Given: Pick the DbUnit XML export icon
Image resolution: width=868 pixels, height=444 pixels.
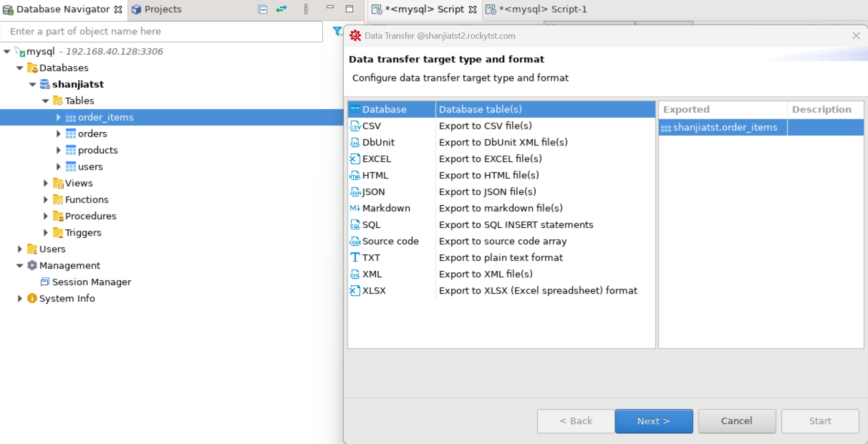Looking at the screenshot, I should click(355, 142).
